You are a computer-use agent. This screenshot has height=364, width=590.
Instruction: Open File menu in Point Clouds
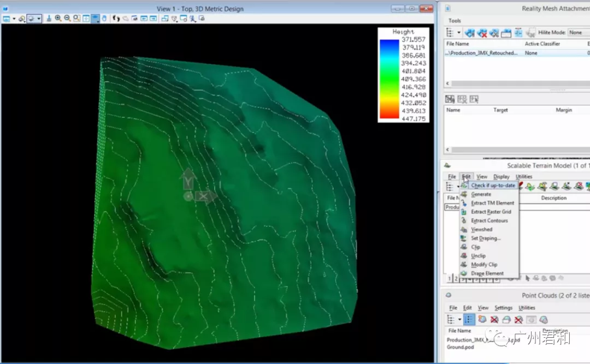453,308
